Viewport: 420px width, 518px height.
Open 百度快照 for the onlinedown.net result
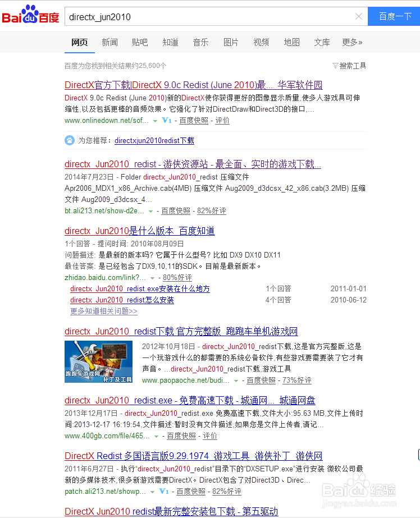click(x=194, y=121)
